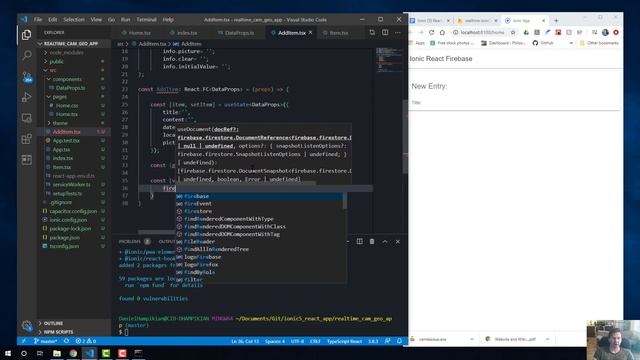
Task: Open the editor More Actions ellipsis
Action: [398, 32]
